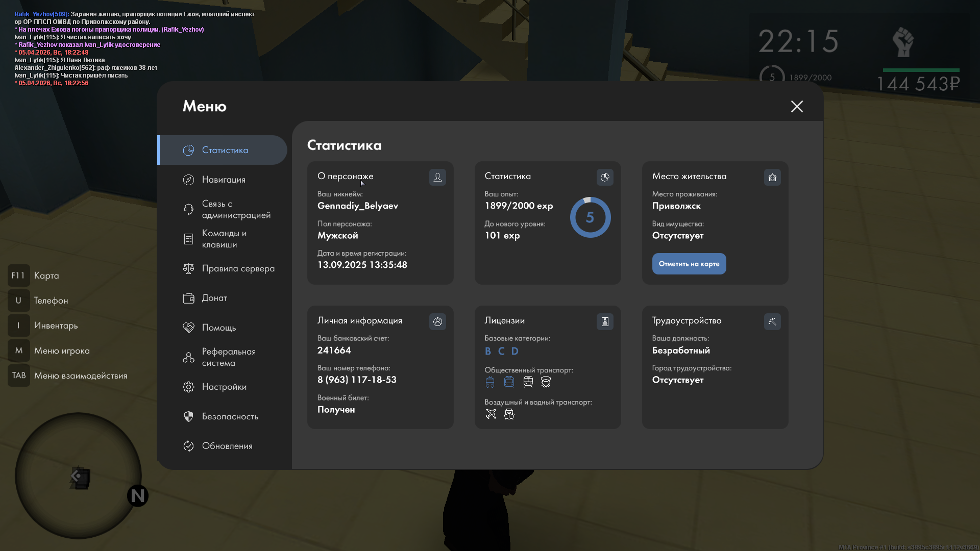Screen dimensions: 980x551
Task: Click the train transport license icon
Action: [x=528, y=382]
